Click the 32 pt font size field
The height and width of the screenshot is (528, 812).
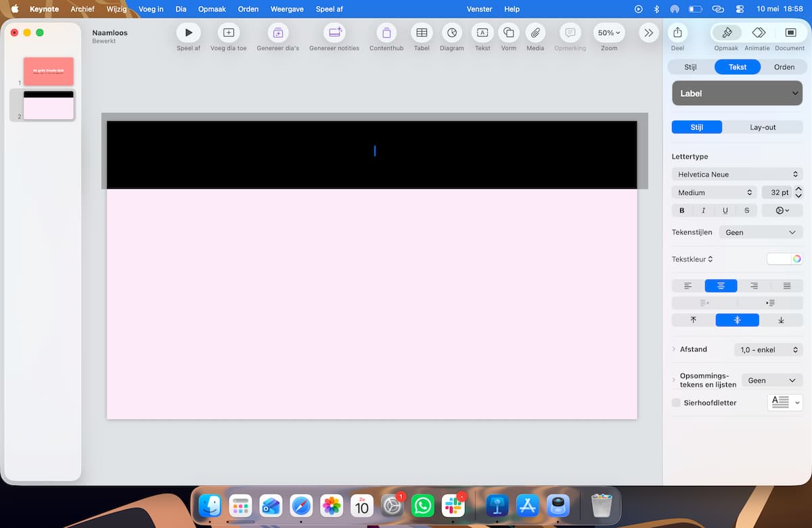(x=776, y=192)
